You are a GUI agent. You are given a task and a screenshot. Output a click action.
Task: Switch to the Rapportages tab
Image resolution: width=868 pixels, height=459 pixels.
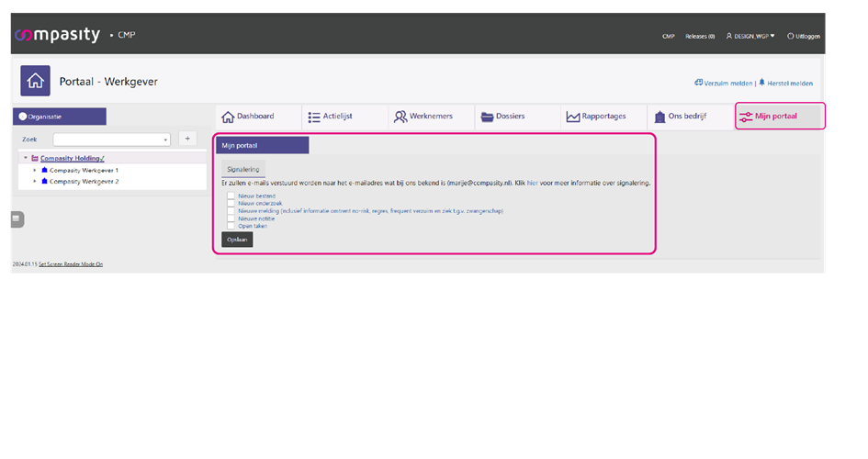pyautogui.click(x=604, y=117)
